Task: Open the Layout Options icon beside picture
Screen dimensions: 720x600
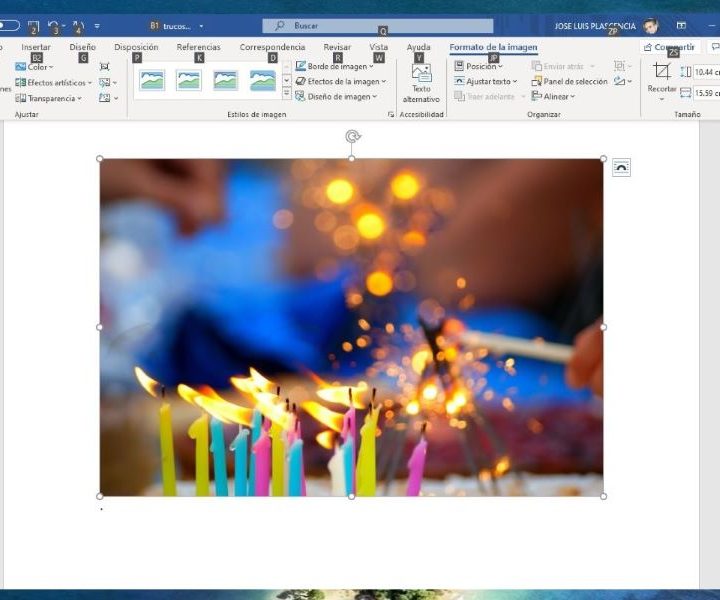Action: click(x=621, y=168)
